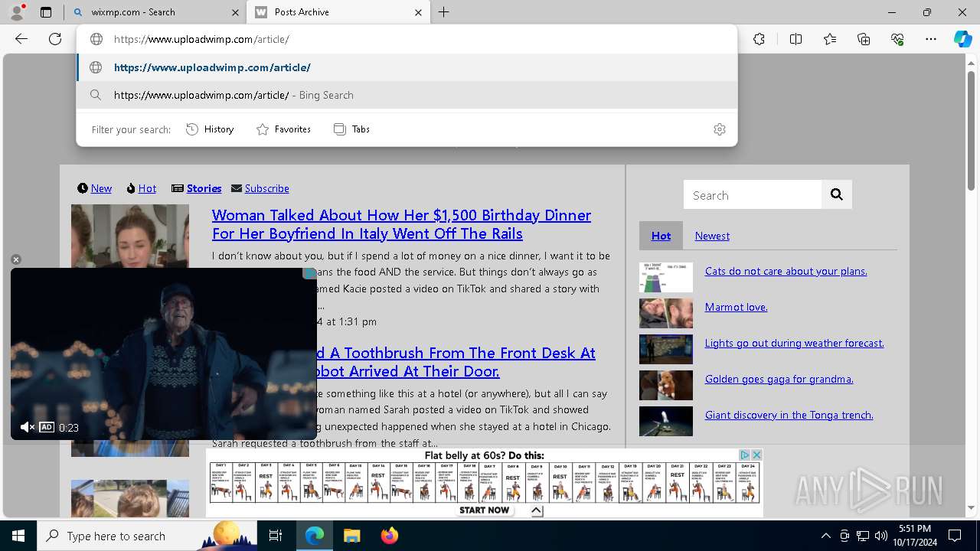Image resolution: width=980 pixels, height=551 pixels.
Task: Open Cats do not care about your plans
Action: [786, 271]
